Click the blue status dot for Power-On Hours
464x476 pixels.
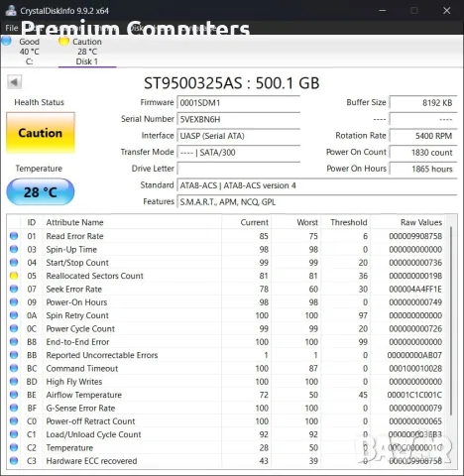(14, 302)
